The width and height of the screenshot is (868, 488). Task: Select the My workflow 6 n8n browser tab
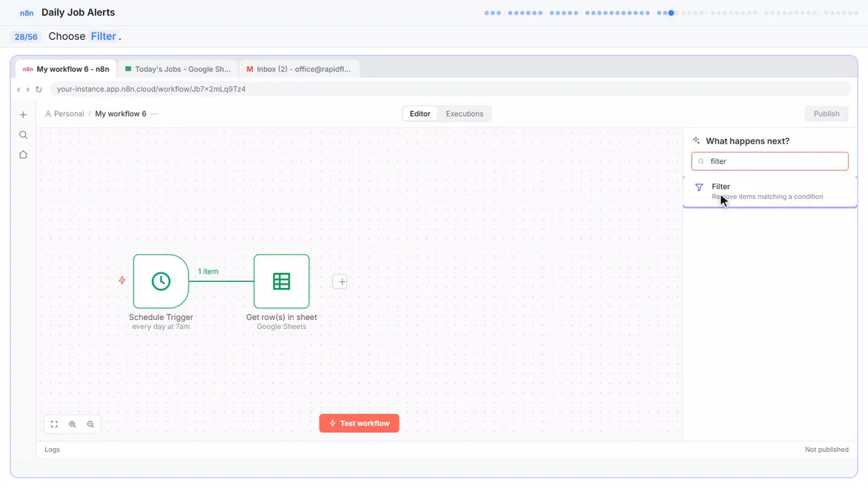coord(66,69)
